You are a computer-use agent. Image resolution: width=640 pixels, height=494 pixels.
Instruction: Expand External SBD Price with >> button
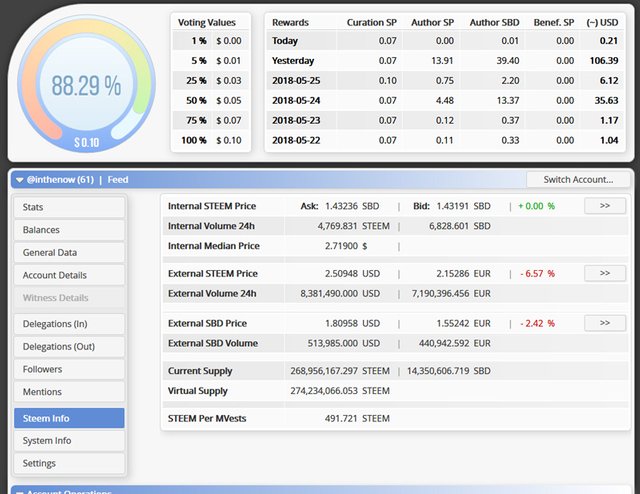coord(605,323)
